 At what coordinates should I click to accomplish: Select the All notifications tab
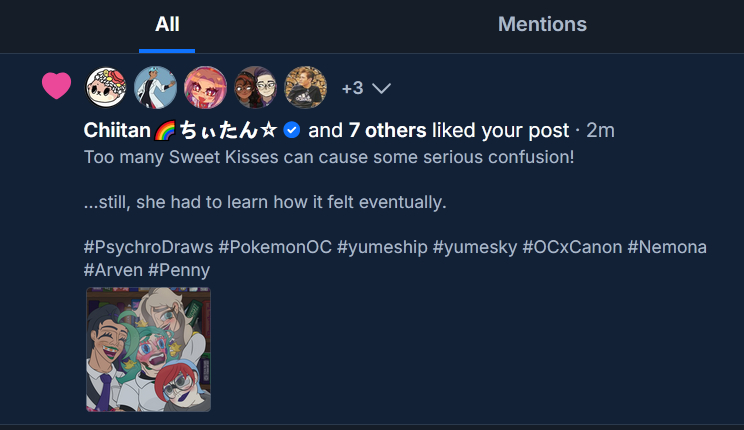point(167,24)
